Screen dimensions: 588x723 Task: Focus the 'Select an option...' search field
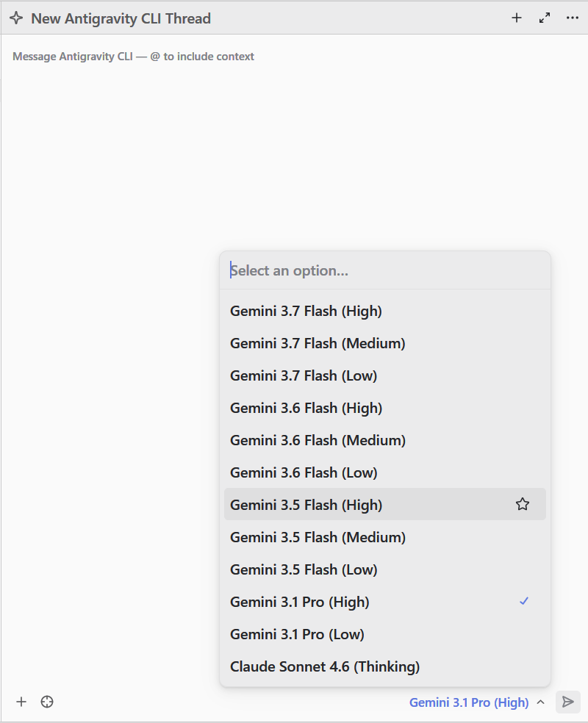coord(385,270)
